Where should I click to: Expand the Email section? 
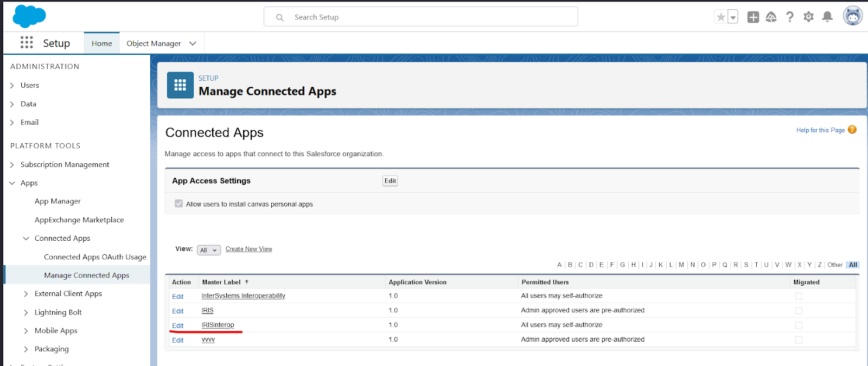tap(12, 123)
